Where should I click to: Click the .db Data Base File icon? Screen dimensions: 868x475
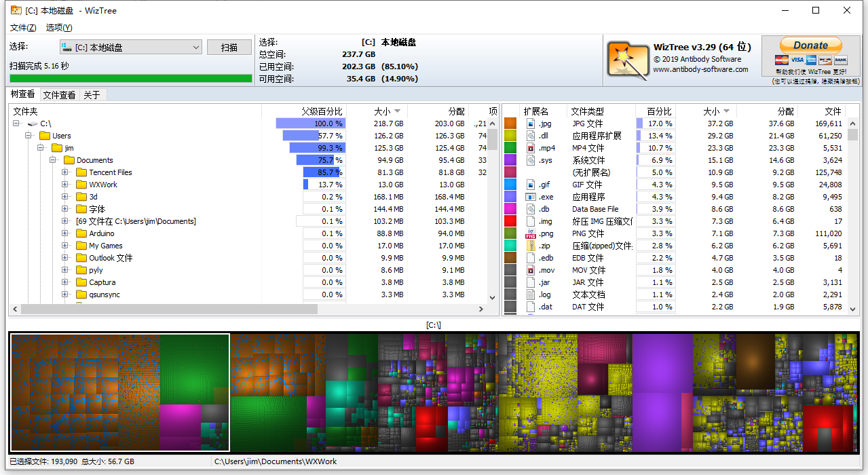(530, 208)
